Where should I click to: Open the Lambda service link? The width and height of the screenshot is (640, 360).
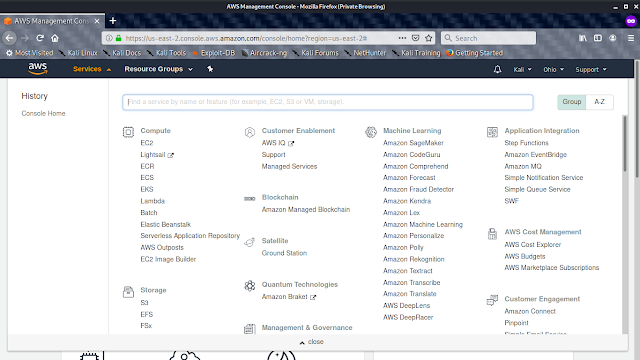[152, 201]
